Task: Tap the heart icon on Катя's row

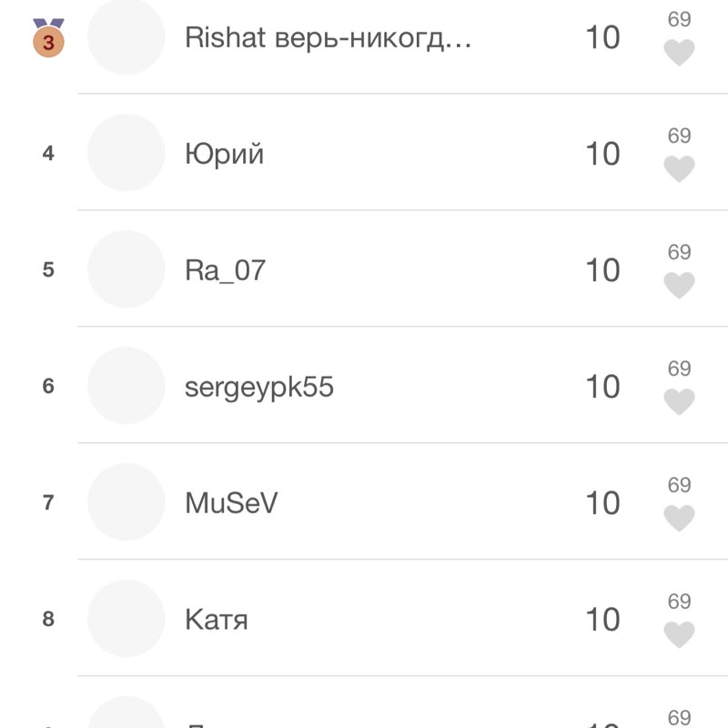Action: [679, 635]
